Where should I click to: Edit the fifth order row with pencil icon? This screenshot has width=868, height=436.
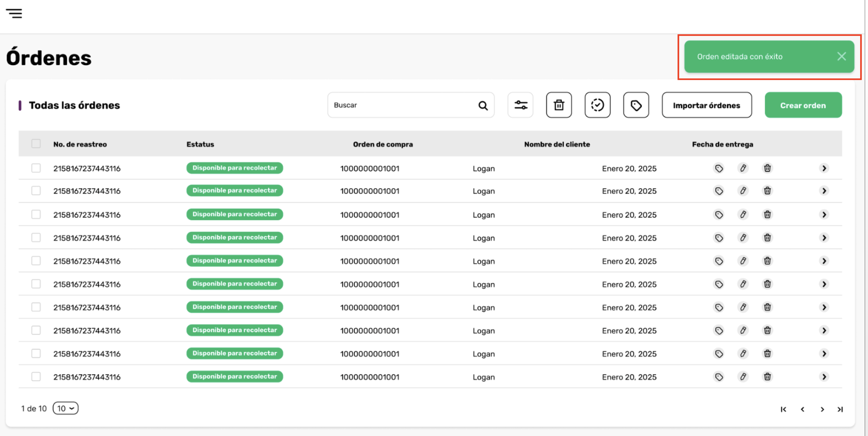(743, 261)
